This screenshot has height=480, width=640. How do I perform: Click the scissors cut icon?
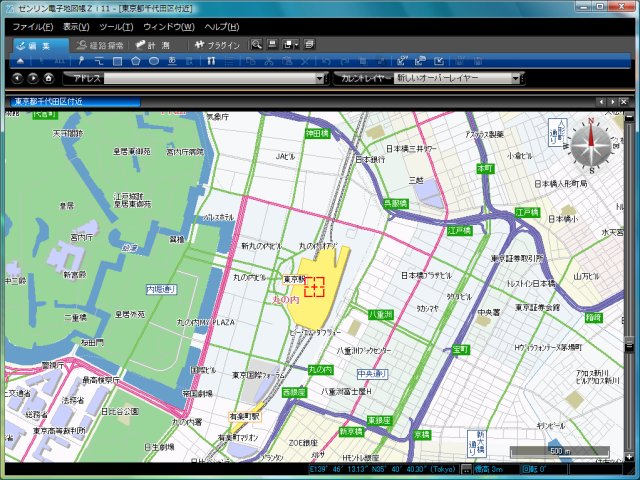[269, 61]
